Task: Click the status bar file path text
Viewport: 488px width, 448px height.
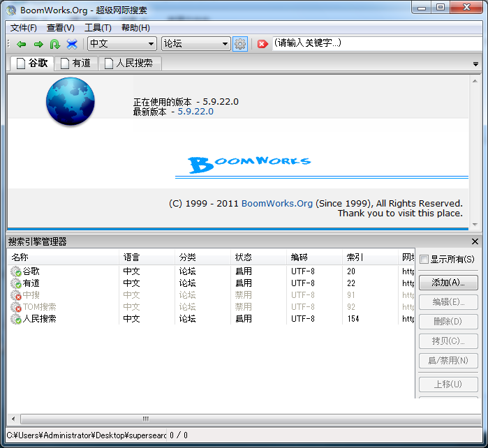Action: pos(87,435)
